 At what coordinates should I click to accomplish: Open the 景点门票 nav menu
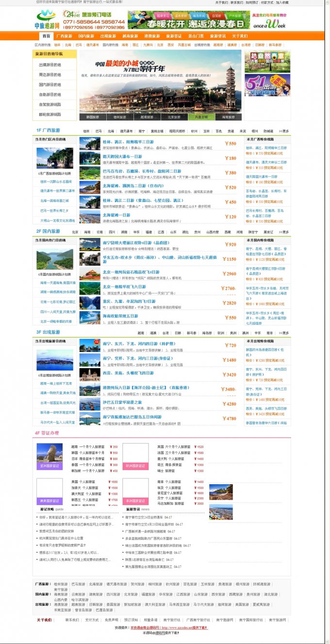click(x=196, y=36)
